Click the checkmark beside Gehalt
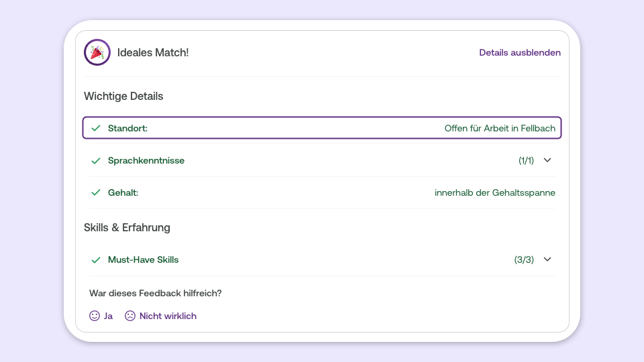Viewport: 644px width, 362px height. tap(96, 192)
